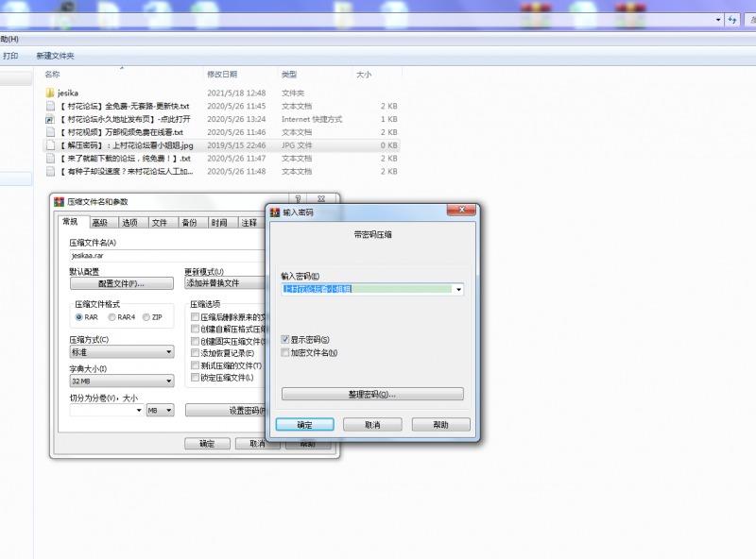This screenshot has height=559, width=756.
Task: Uncheck the 显示密码 checkbox
Action: point(285,339)
